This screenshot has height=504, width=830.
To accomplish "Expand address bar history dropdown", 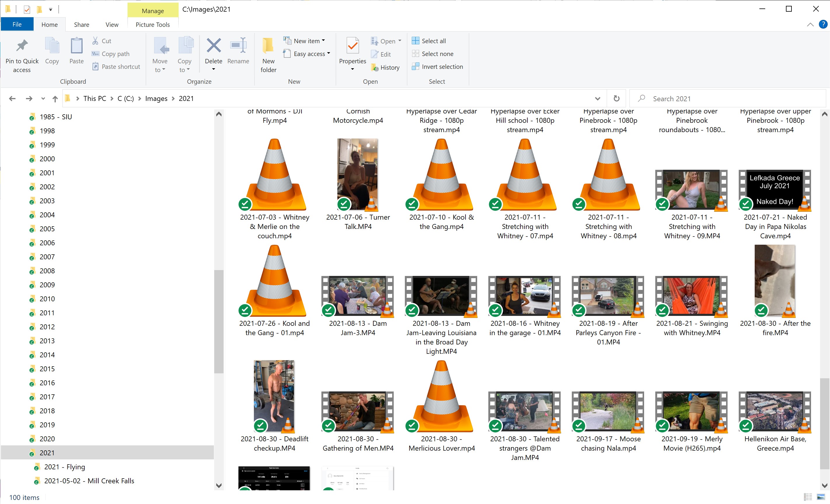I will pyautogui.click(x=598, y=98).
